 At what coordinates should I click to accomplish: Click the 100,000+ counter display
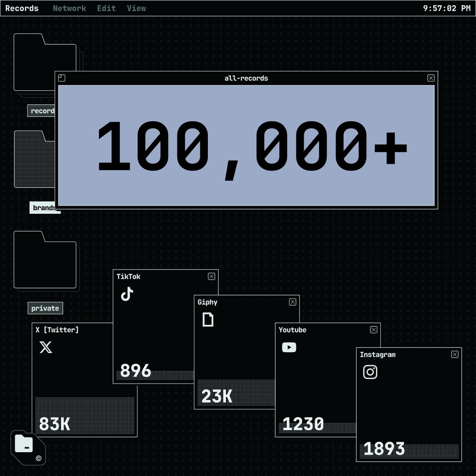[x=246, y=146]
